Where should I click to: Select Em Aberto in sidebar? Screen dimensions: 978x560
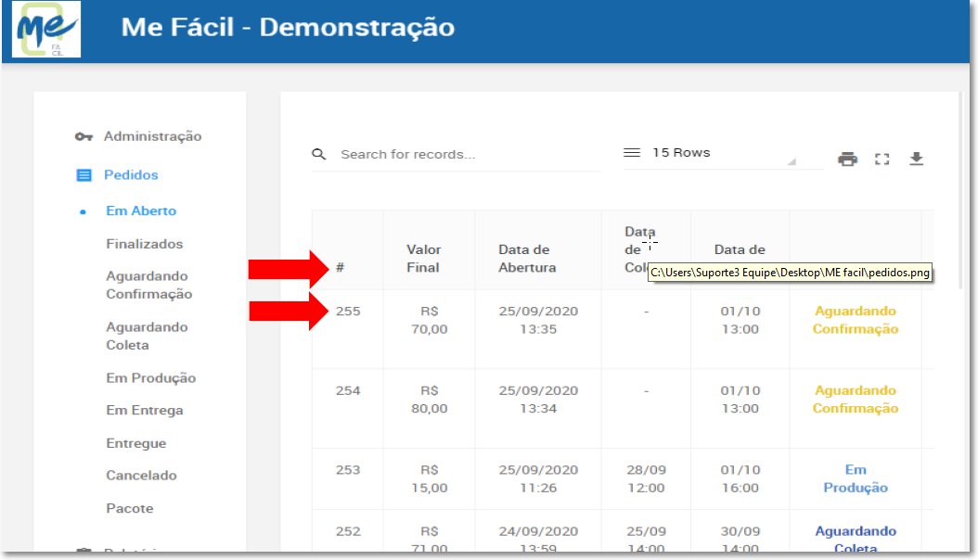coord(141,211)
